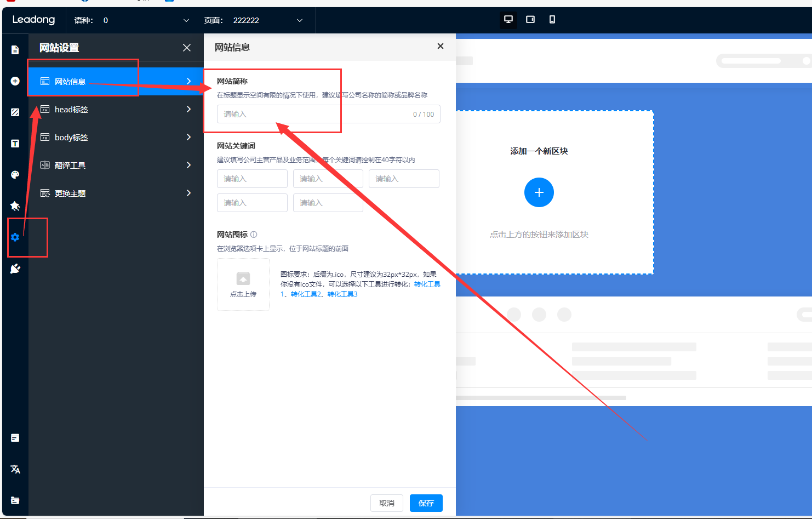Screen dimensions: 812x519
Task: Select 更换主题 in the settings list
Action: coord(116,193)
